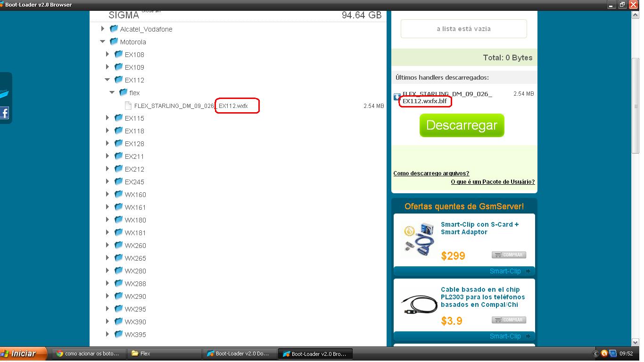644x362 pixels.
Task: Expand the EX109 folder arrow
Action: coord(107,67)
